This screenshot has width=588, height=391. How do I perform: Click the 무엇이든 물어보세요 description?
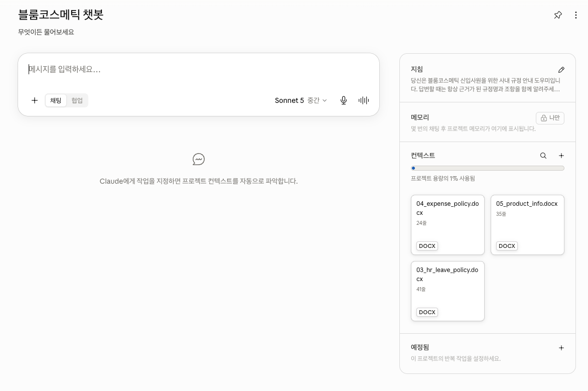46,32
